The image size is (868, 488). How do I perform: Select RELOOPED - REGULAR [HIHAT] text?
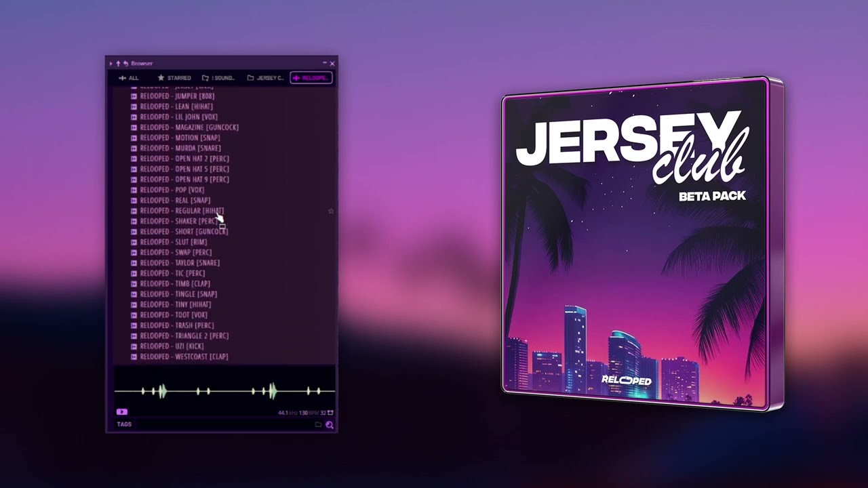(x=182, y=211)
